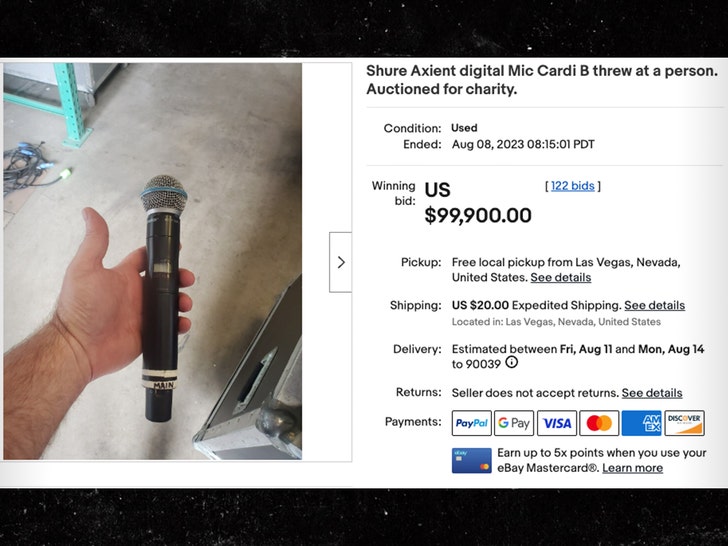Screen dimensions: 728x546
Task: Open returns See details link
Action: (652, 393)
